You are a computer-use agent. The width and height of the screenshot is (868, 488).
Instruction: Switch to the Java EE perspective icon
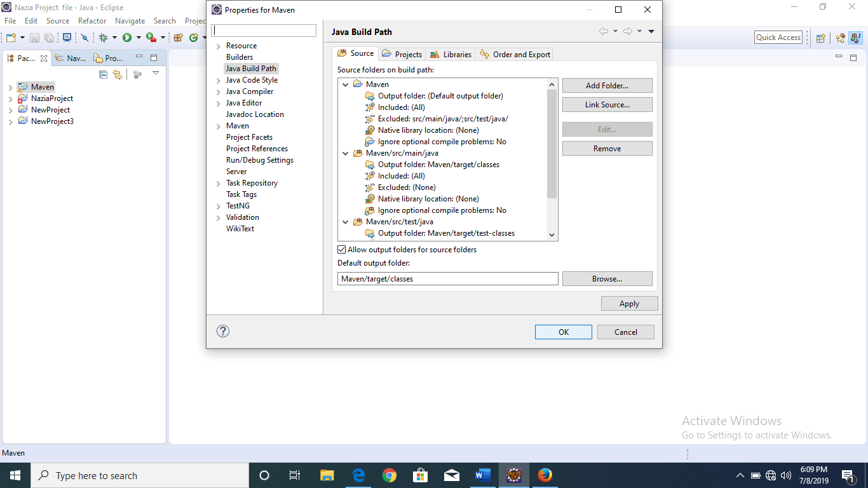840,37
